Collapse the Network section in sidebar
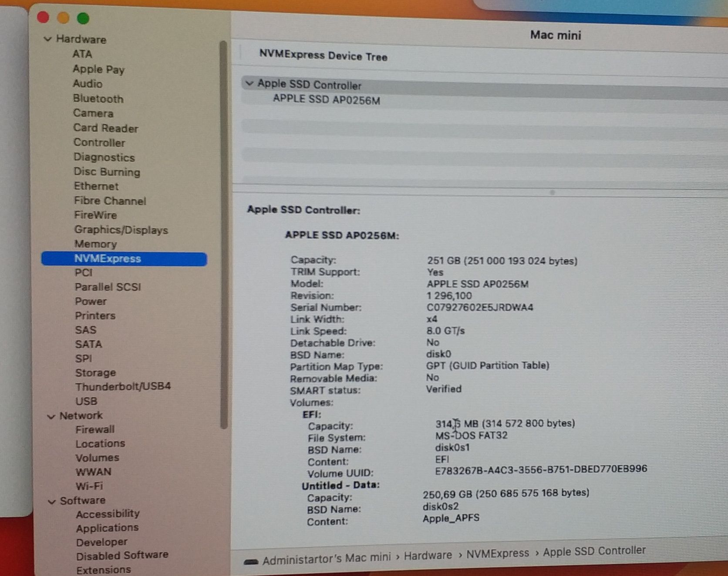Viewport: 728px width, 576px height. pyautogui.click(x=51, y=416)
